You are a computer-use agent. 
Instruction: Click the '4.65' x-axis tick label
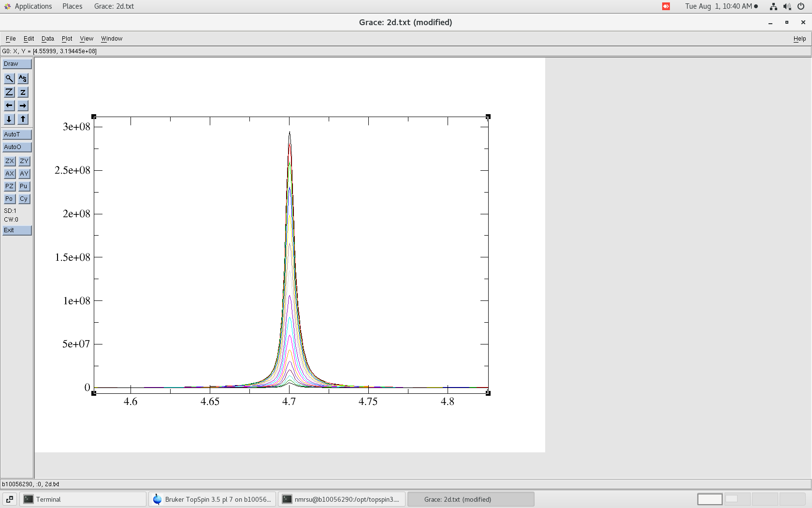click(x=210, y=402)
